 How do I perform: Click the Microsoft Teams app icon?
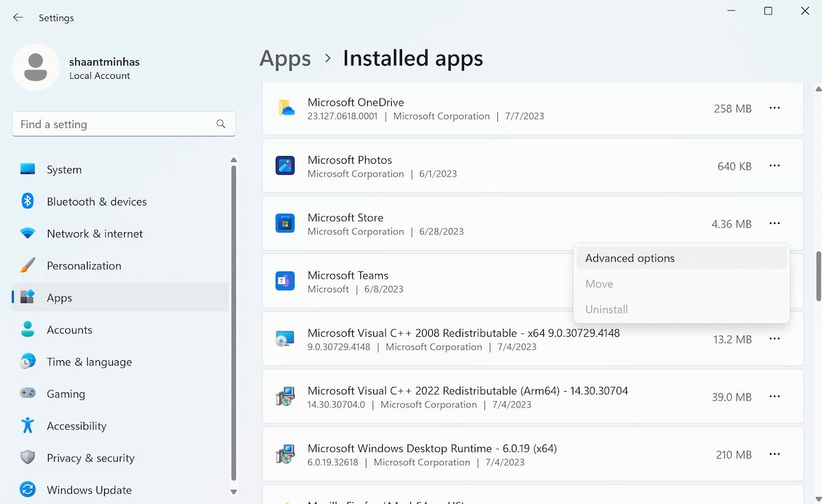pyautogui.click(x=285, y=281)
